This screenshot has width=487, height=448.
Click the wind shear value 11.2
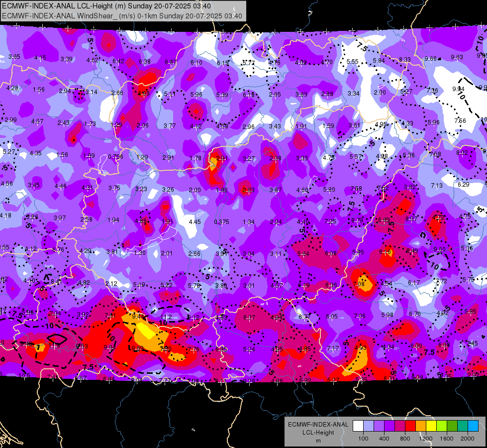[x=166, y=317]
